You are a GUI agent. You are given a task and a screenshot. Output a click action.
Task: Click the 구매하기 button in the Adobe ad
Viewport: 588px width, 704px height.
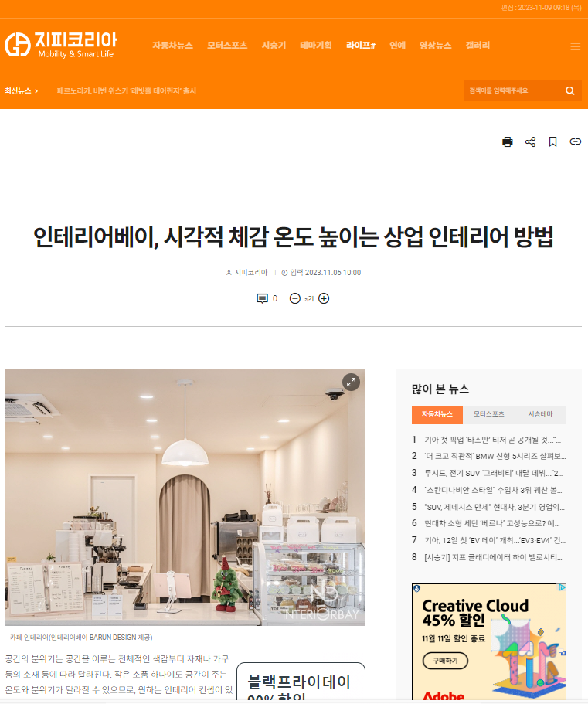pyautogui.click(x=445, y=661)
